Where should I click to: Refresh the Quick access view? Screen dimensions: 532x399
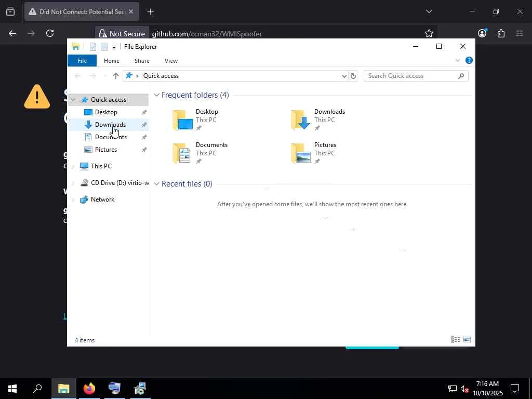click(x=353, y=76)
